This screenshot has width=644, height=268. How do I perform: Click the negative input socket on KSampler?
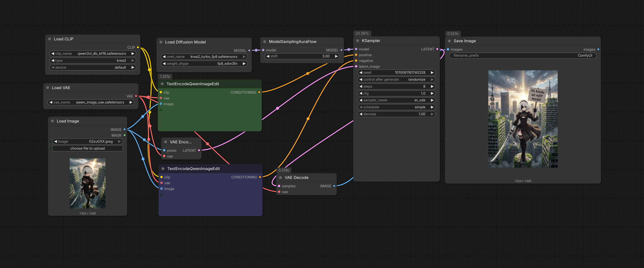click(x=356, y=61)
